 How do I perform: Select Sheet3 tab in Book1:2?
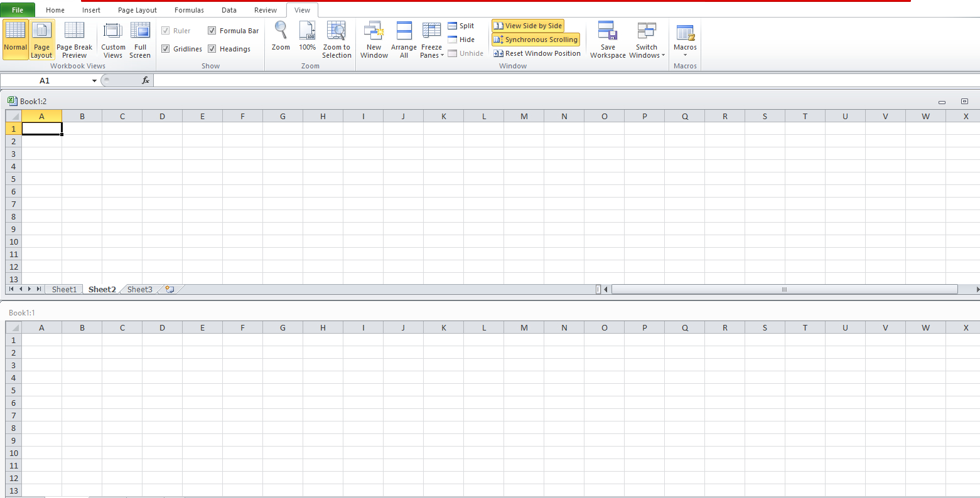[x=139, y=289]
